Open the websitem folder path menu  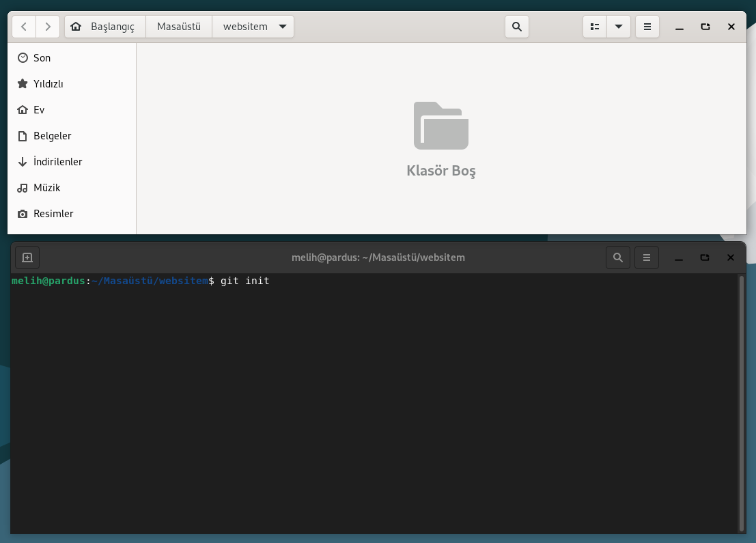tap(253, 27)
